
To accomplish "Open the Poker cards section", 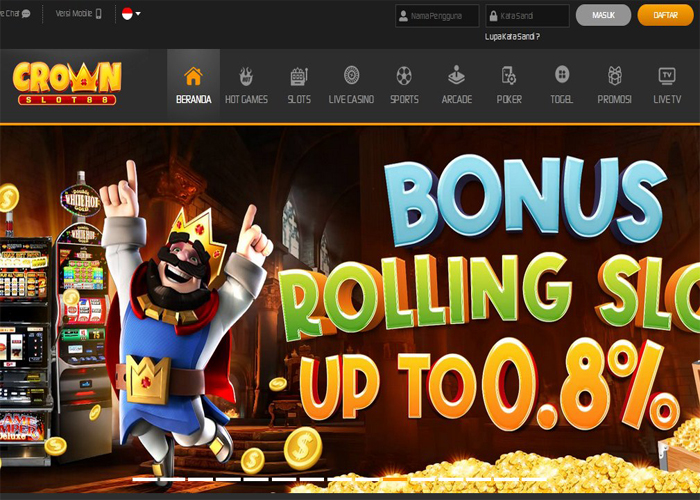I will 509,85.
